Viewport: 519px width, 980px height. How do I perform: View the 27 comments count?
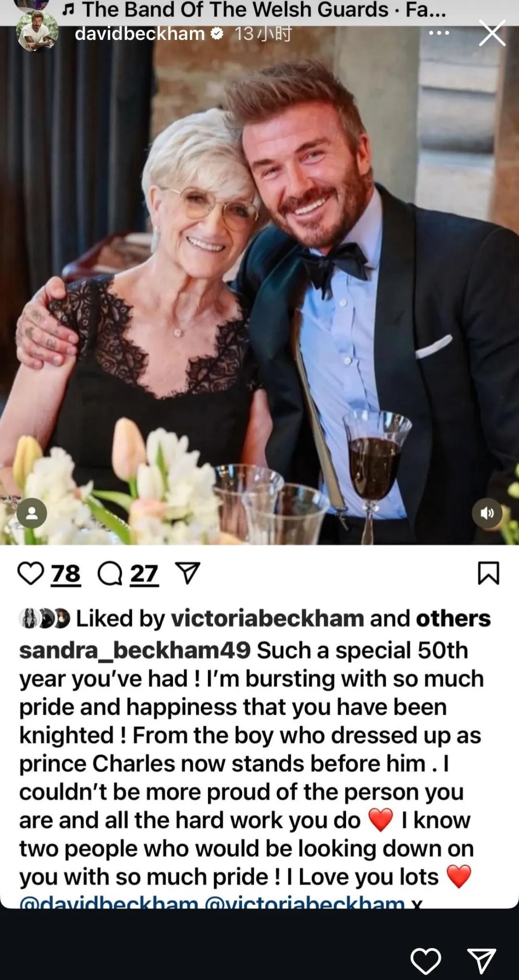144,574
